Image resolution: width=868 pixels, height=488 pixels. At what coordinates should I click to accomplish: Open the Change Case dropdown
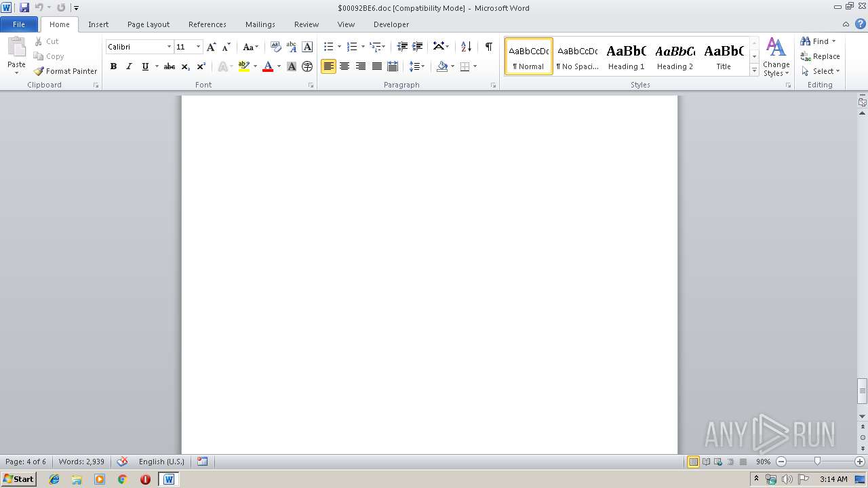(x=250, y=47)
